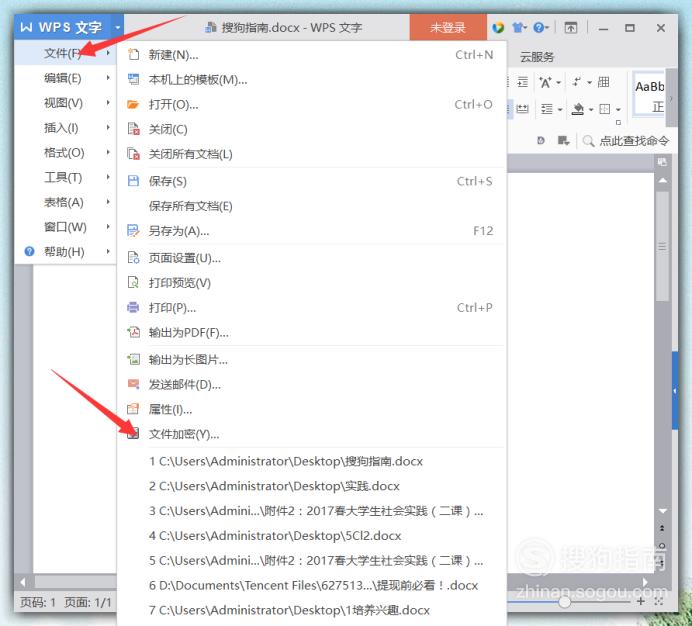This screenshot has height=626, width=692.
Task: Click the 发送邮件(D) envelope icon
Action: [x=133, y=384]
